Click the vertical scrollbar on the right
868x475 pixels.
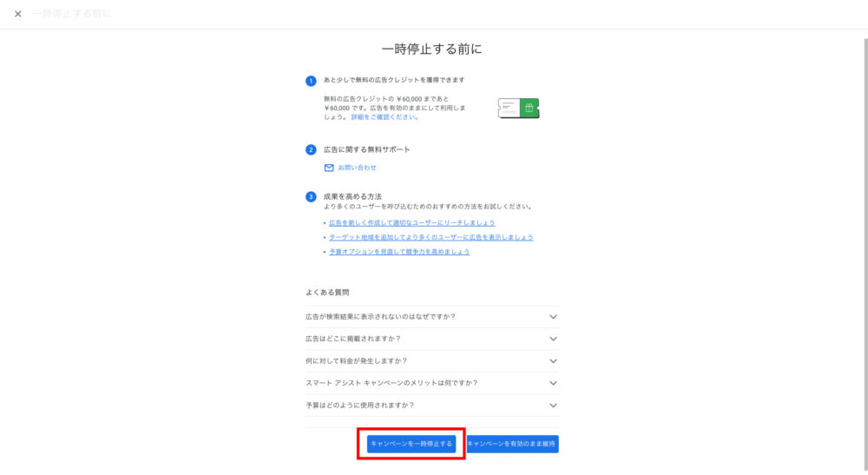(865, 254)
